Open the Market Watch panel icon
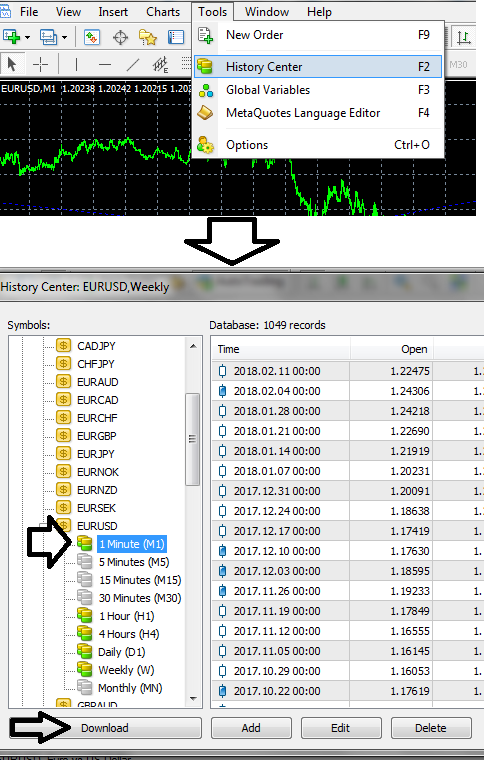Screen dimensions: 484x760 92,37
